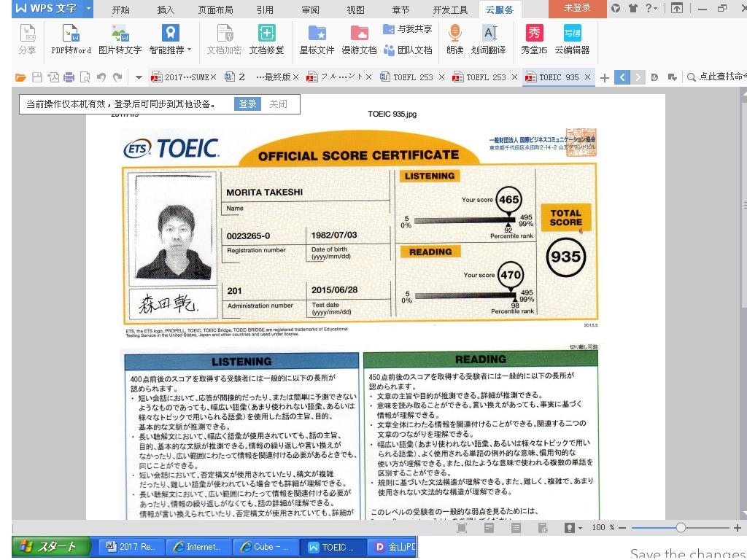747x560 pixels.
Task: Open 团队文档 team documents
Action: [x=408, y=50]
